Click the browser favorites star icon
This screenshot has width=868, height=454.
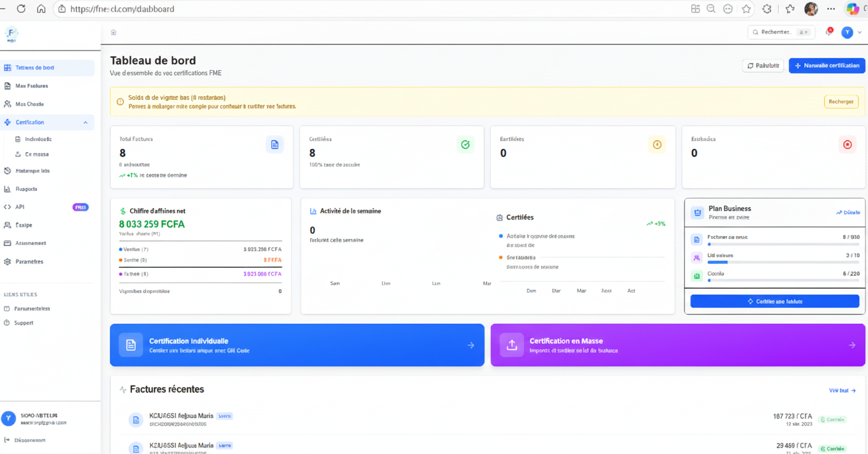[747, 9]
